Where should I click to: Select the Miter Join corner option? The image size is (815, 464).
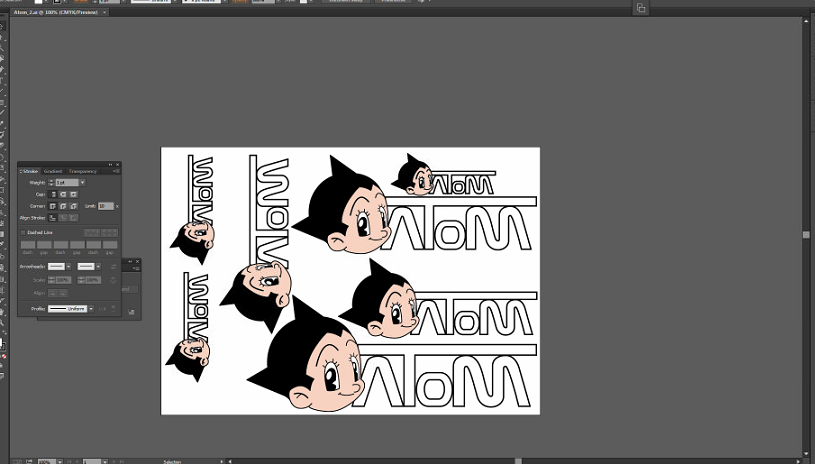point(53,206)
